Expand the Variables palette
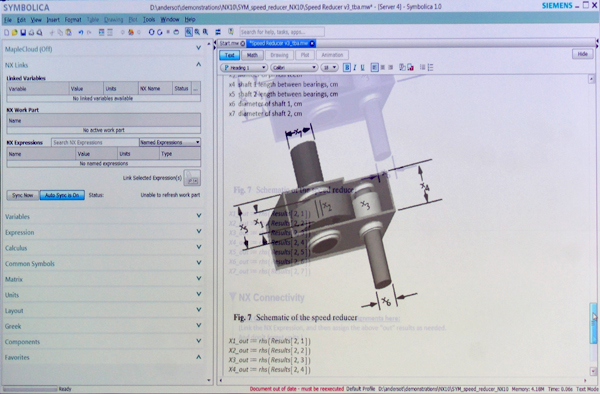Screen dimensions: 600x394 point(102,217)
